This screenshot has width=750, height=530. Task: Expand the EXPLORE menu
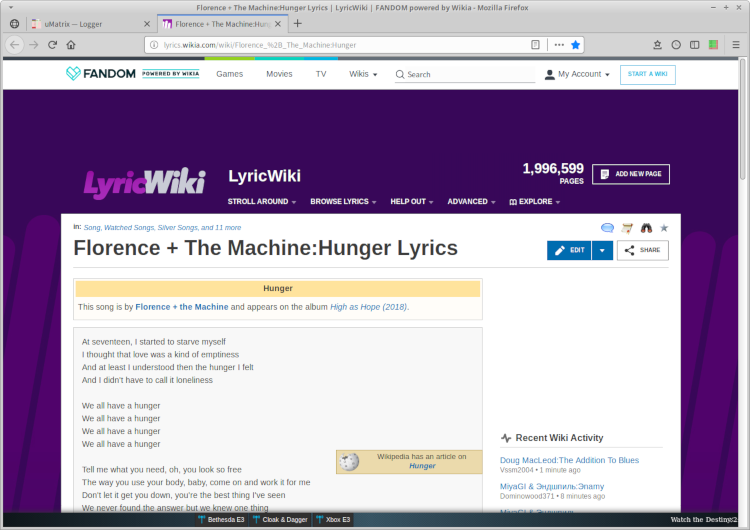point(534,201)
